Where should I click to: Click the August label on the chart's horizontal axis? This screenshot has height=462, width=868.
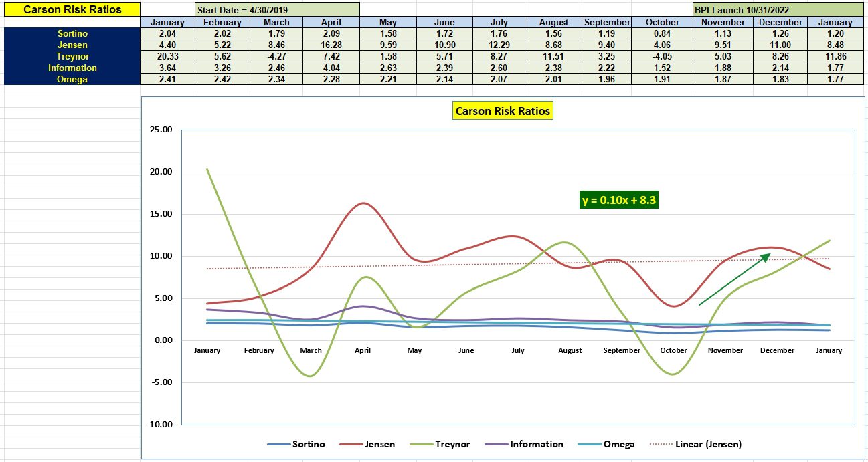pyautogui.click(x=570, y=350)
